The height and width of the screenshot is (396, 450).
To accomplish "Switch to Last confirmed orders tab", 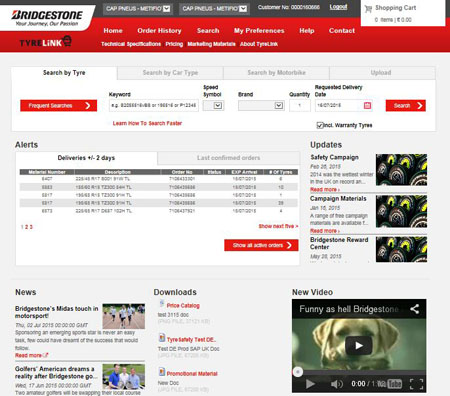I will (x=228, y=158).
